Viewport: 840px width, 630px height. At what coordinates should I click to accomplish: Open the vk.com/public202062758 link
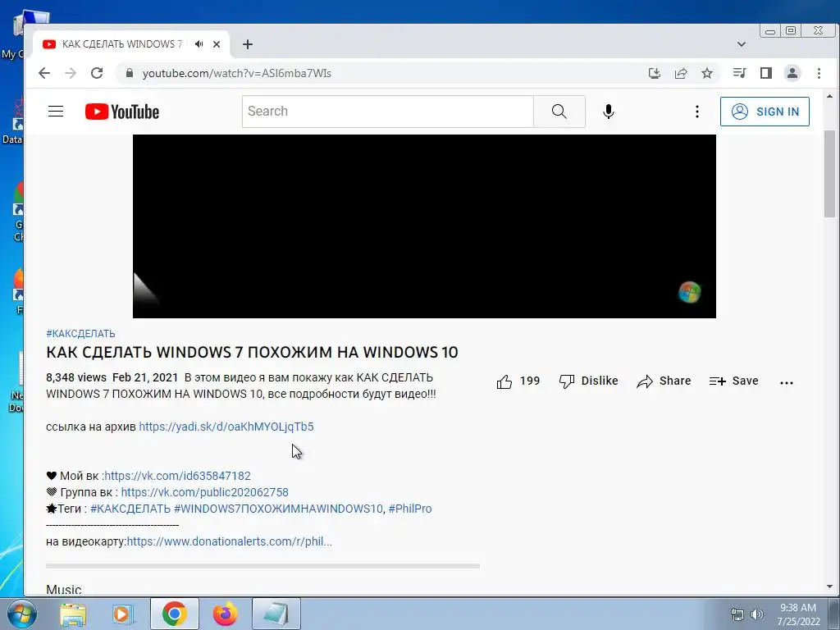(204, 492)
